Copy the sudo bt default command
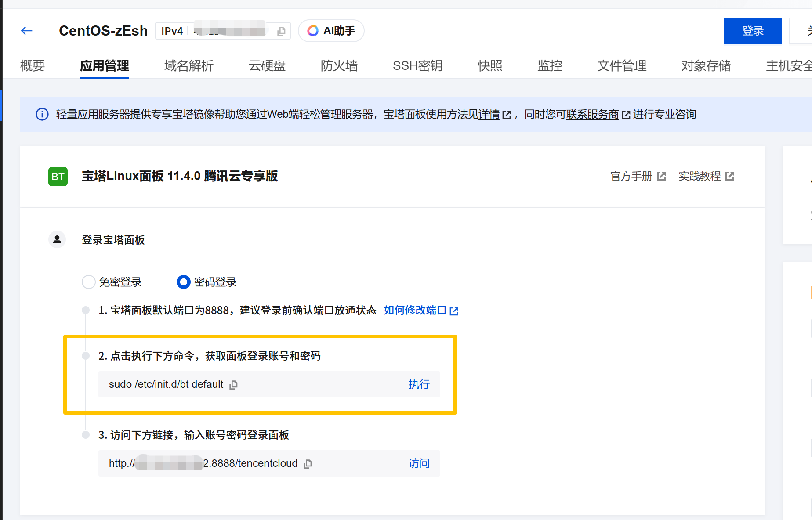Image resolution: width=812 pixels, height=520 pixels. 234,385
